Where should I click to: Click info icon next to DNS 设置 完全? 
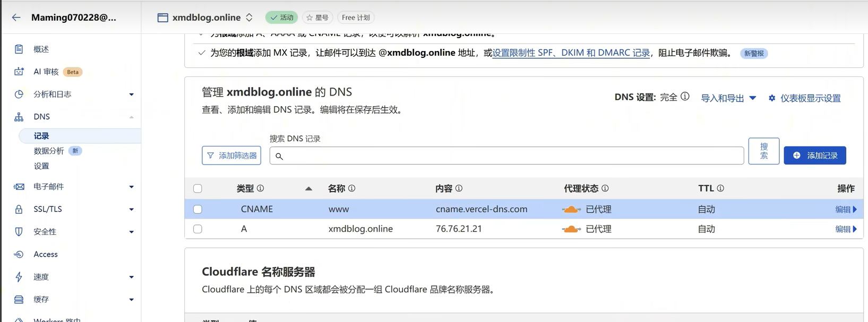point(685,97)
